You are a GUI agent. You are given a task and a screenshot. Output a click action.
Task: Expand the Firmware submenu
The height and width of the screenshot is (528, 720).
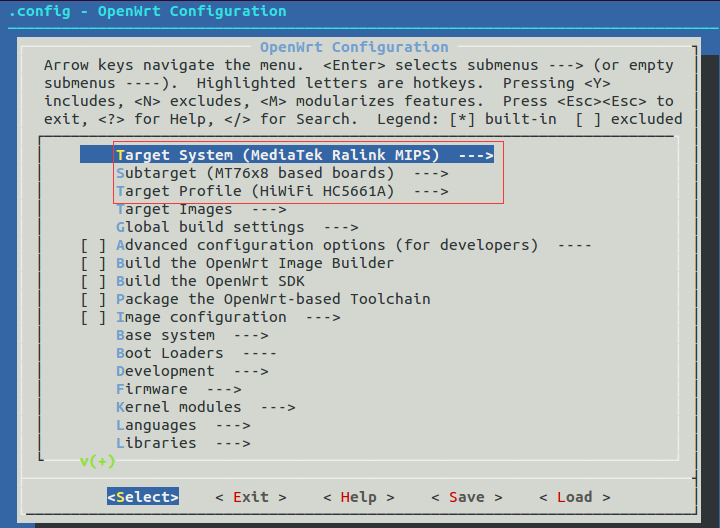179,389
